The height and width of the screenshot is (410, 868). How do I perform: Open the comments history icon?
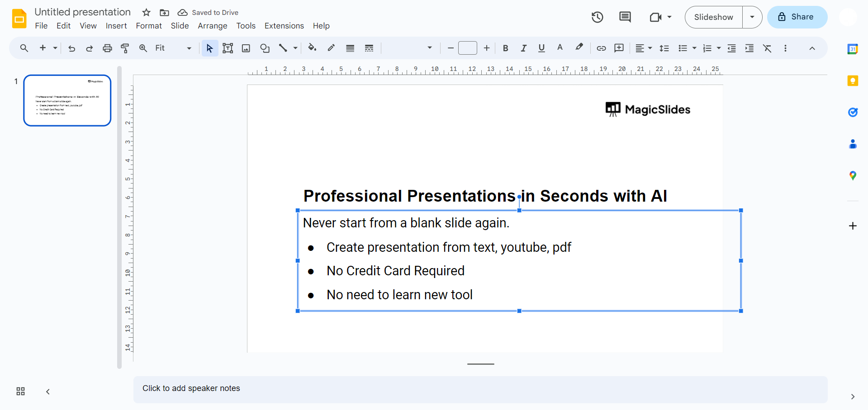625,17
